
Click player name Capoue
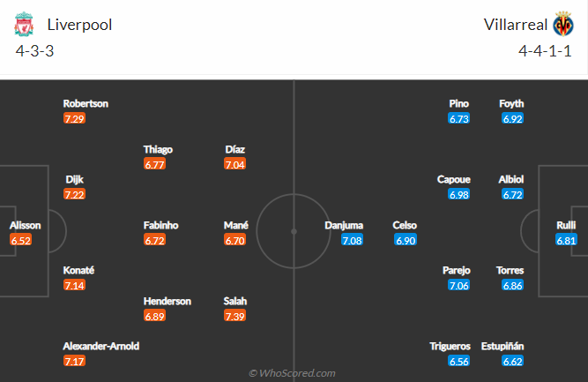coord(454,179)
